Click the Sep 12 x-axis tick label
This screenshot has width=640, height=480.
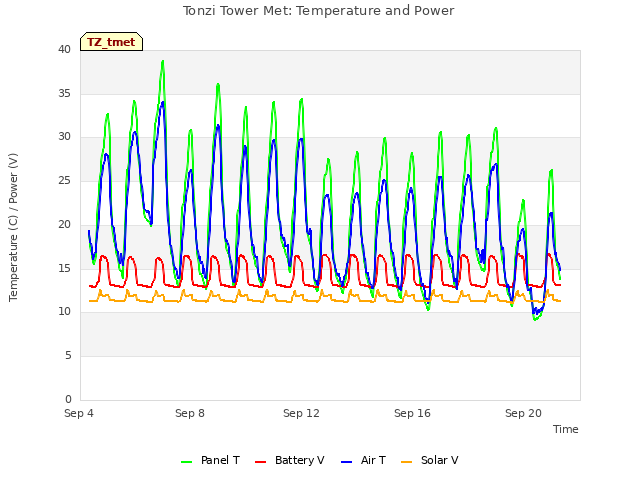pos(301,413)
